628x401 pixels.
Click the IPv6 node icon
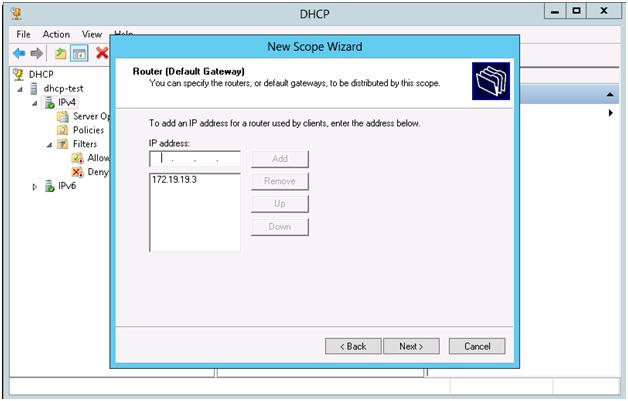[50, 186]
